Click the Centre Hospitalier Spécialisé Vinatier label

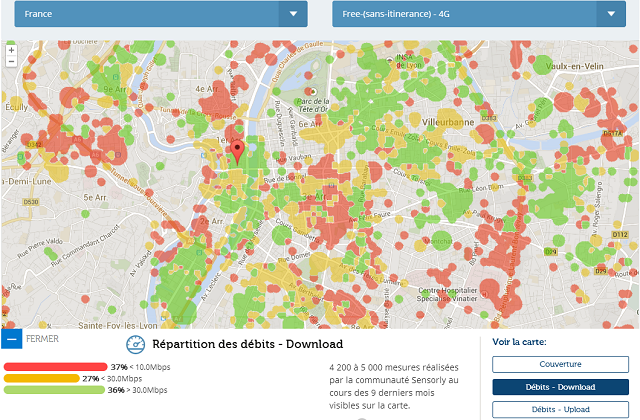coord(447,294)
